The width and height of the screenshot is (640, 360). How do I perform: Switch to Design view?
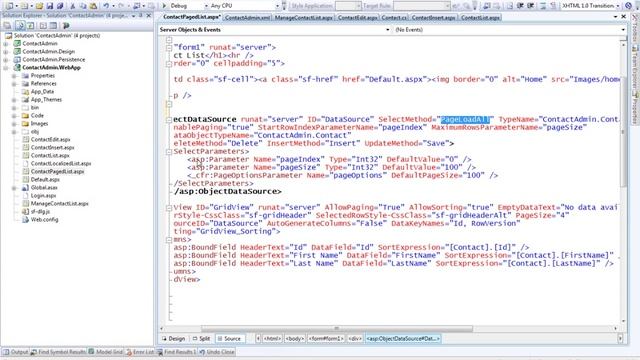[x=173, y=339]
